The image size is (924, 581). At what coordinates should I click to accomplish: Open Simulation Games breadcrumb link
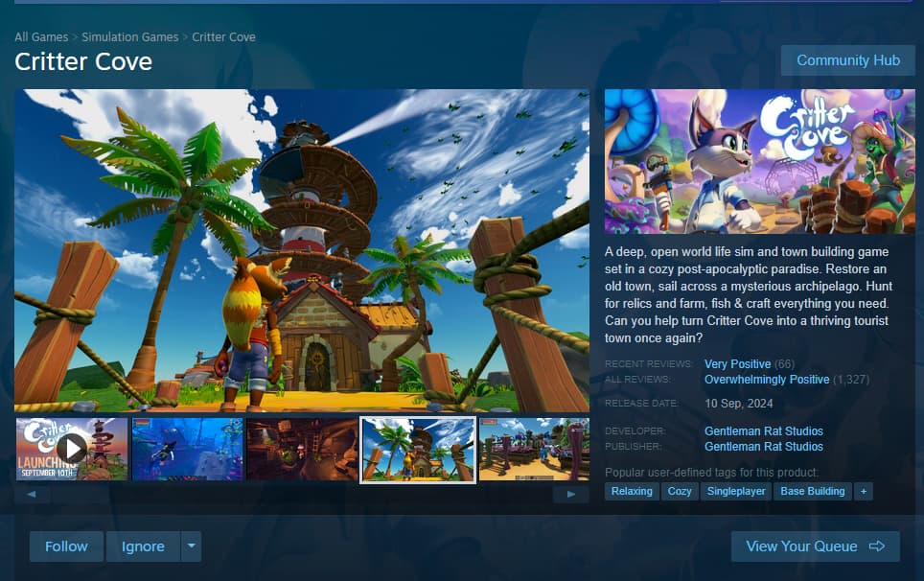coord(129,36)
